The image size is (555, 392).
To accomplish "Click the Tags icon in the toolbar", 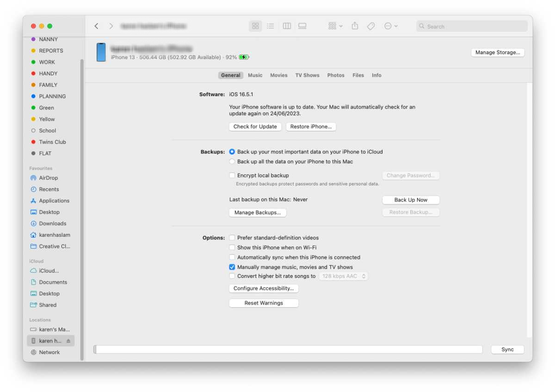I will (370, 26).
